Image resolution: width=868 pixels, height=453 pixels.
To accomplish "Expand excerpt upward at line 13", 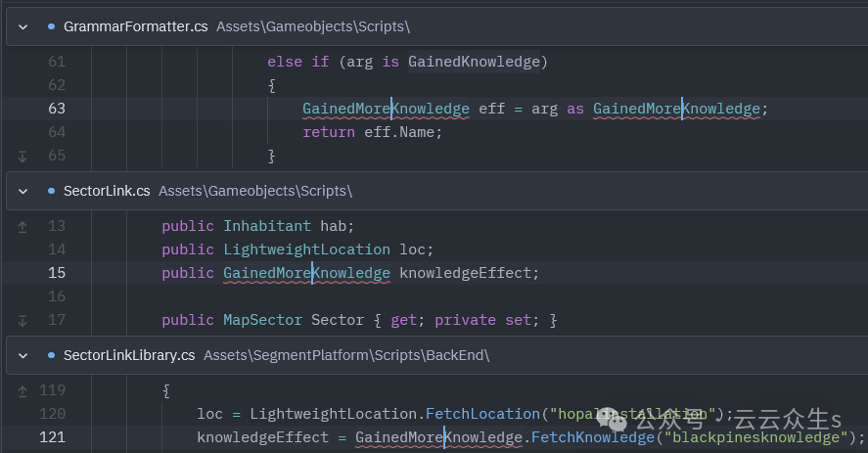I will coord(23,227).
